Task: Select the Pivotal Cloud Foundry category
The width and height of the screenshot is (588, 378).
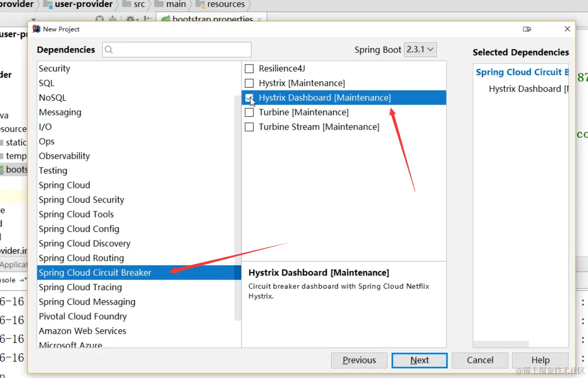Action: [x=139, y=316]
